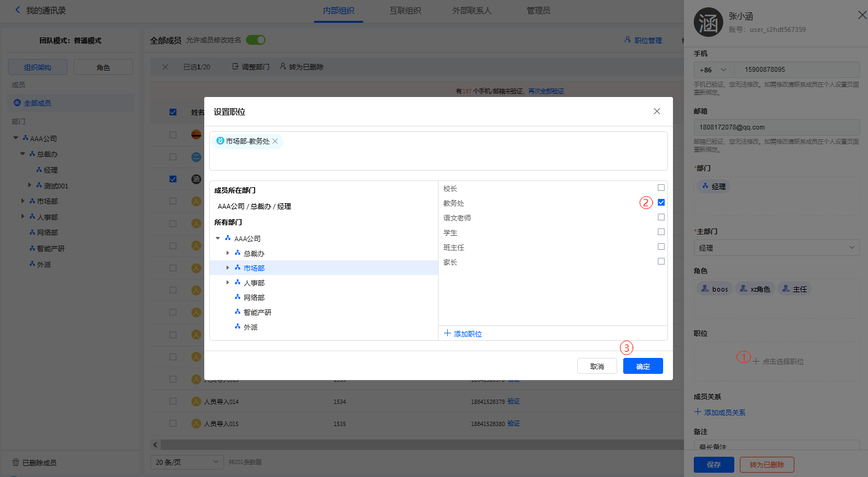Click the 职位管理 icon in the header
This screenshot has height=477, width=868.
[628, 41]
